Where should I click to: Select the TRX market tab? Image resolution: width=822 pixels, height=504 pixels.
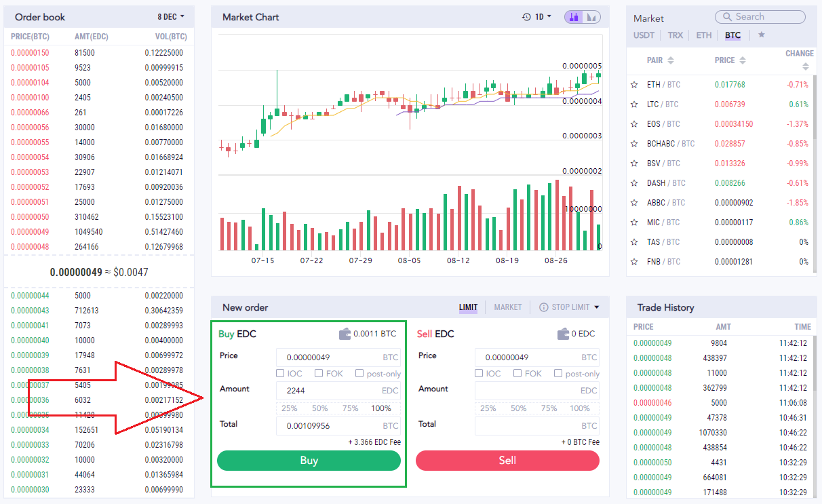tap(675, 35)
